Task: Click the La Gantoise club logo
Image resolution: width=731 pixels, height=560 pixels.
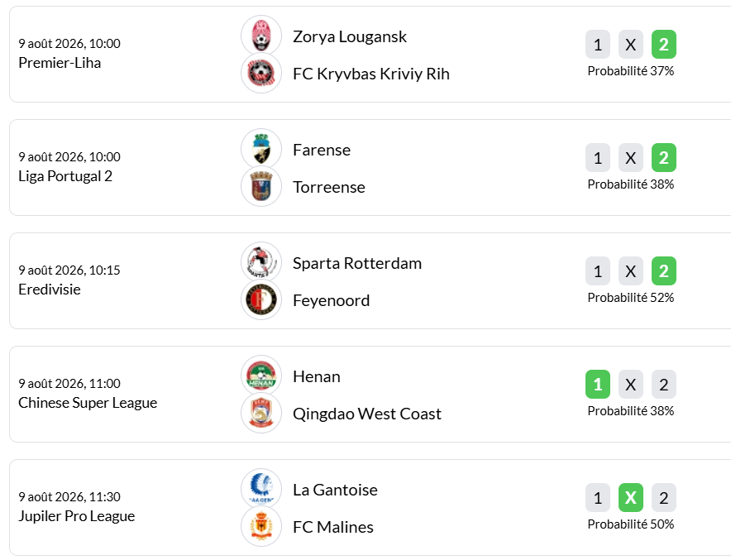Action: 261,489
